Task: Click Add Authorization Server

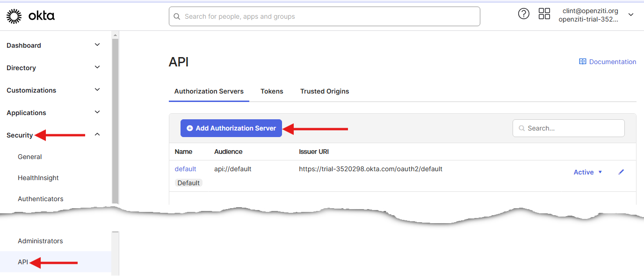Action: [x=231, y=128]
